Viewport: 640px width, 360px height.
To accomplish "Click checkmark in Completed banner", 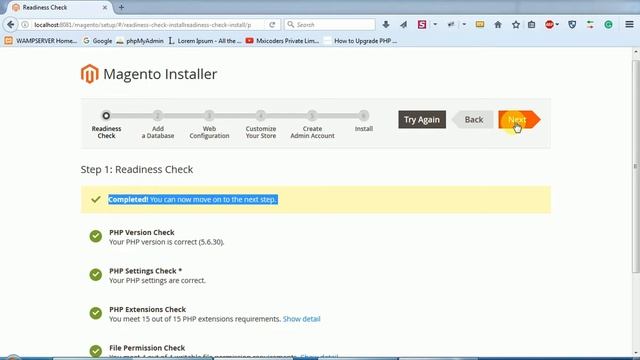I will pos(96,199).
